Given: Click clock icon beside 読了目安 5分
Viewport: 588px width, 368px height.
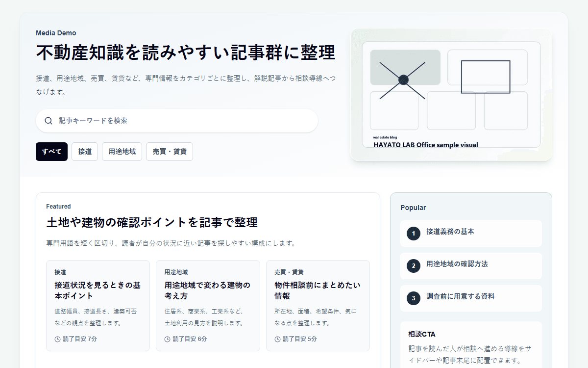Looking at the screenshot, I should pyautogui.click(x=277, y=339).
